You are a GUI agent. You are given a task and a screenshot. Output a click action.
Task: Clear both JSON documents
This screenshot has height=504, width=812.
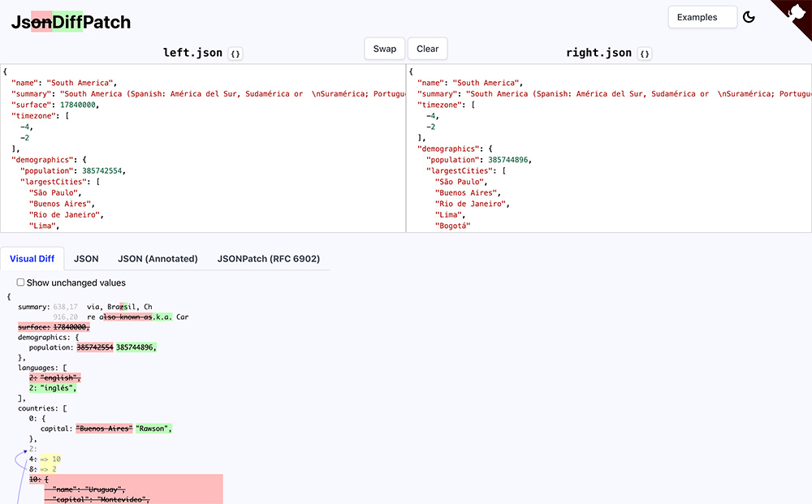(427, 48)
